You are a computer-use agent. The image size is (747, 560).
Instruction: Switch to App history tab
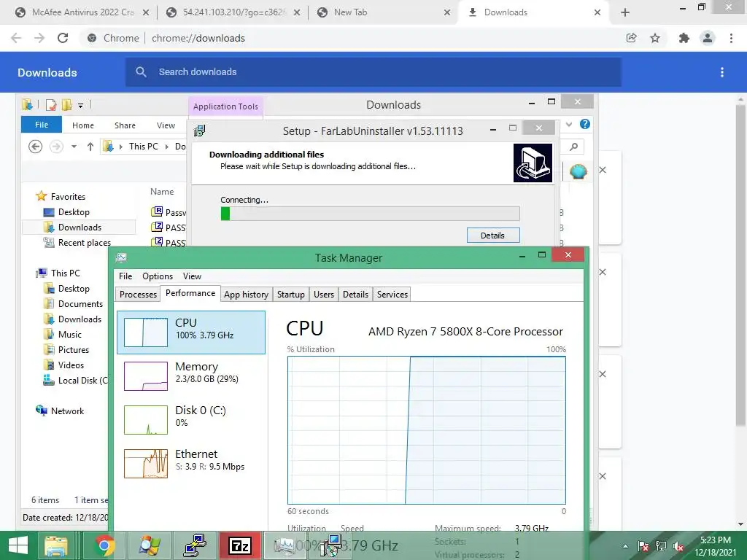247,295
